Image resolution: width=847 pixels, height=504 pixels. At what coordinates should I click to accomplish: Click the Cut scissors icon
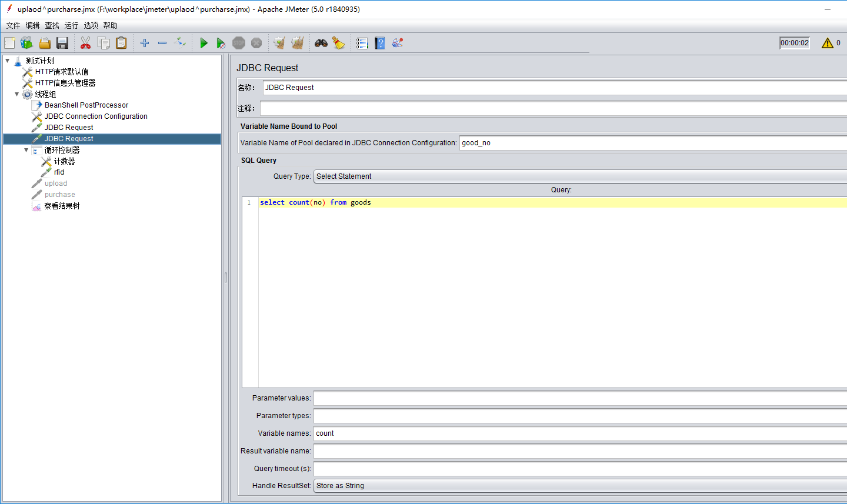[86, 43]
